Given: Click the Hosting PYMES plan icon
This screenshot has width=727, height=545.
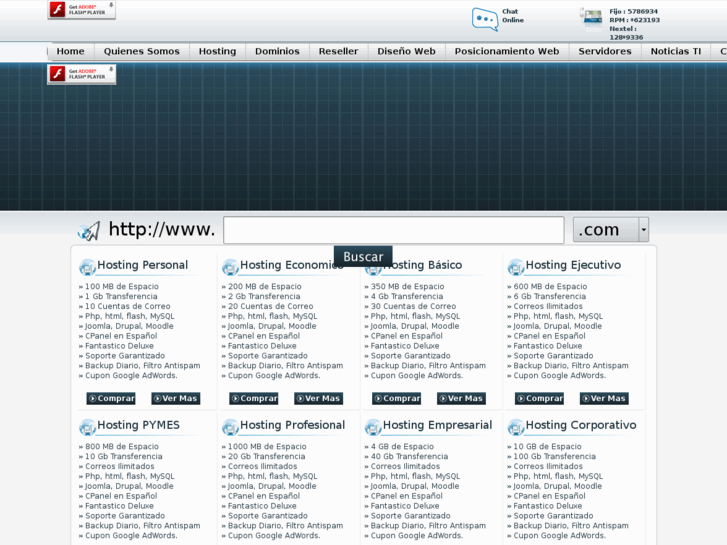Looking at the screenshot, I should [x=87, y=427].
